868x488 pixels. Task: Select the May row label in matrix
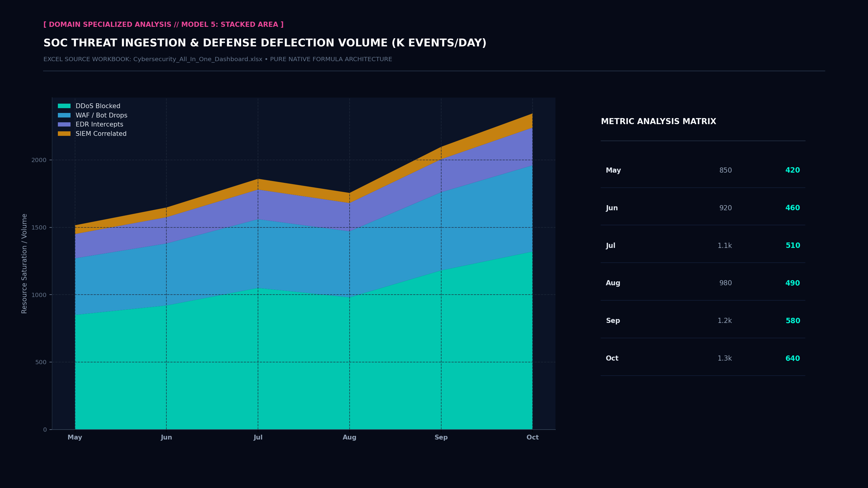pyautogui.click(x=613, y=170)
